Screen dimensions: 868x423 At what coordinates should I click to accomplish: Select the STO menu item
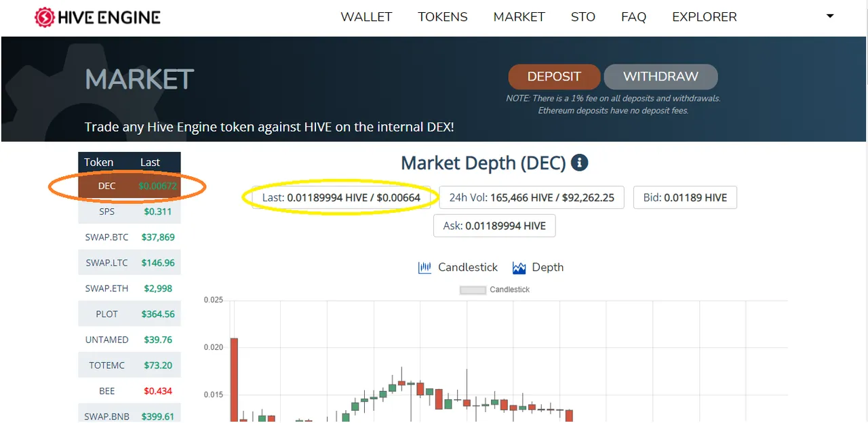583,17
